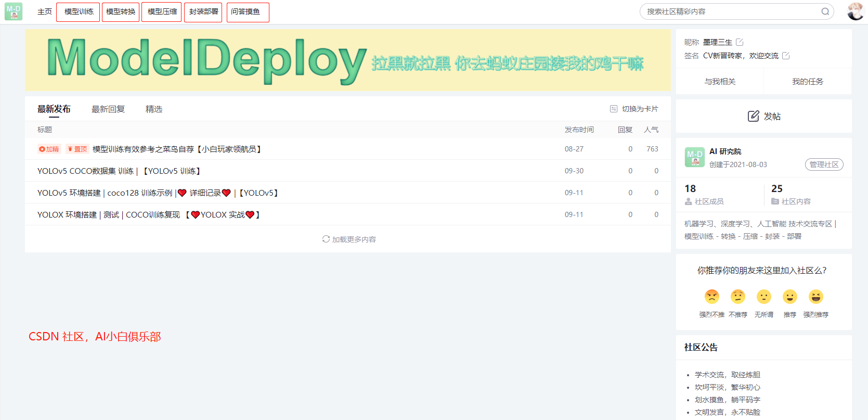Click 发布时间 column header
Screen dimensions: 868x420
[x=579, y=130]
